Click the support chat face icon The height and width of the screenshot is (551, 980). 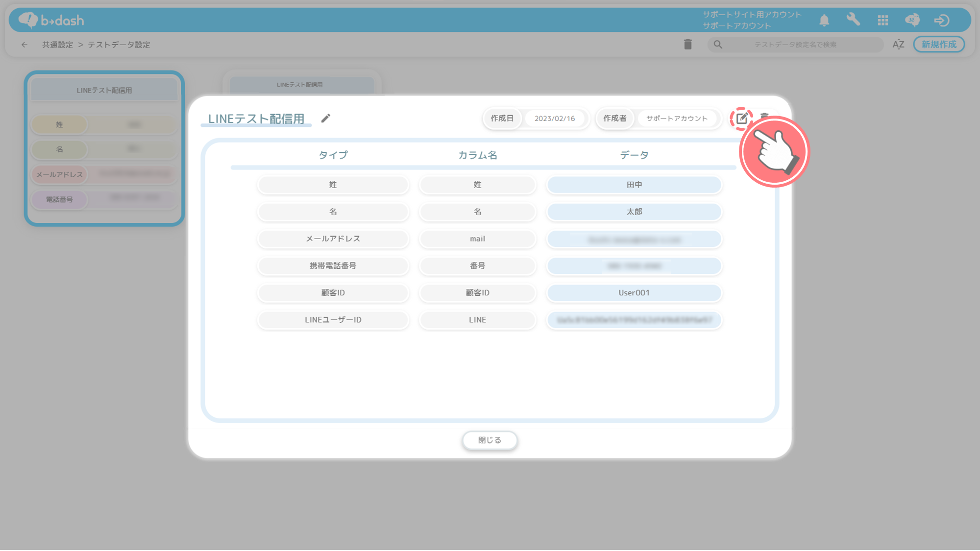tap(912, 20)
